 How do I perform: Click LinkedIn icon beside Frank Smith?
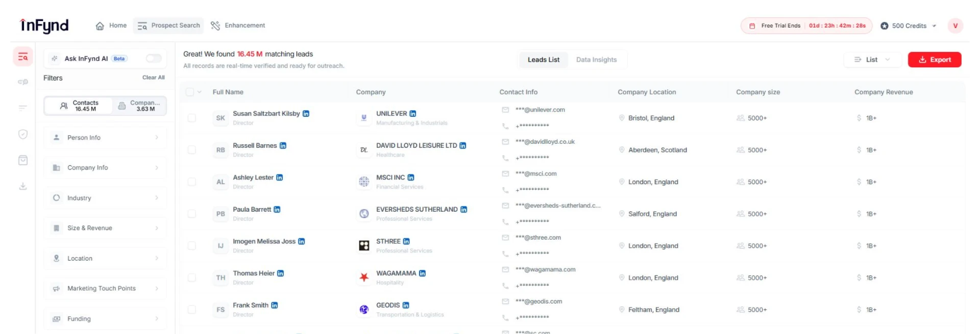point(275,305)
